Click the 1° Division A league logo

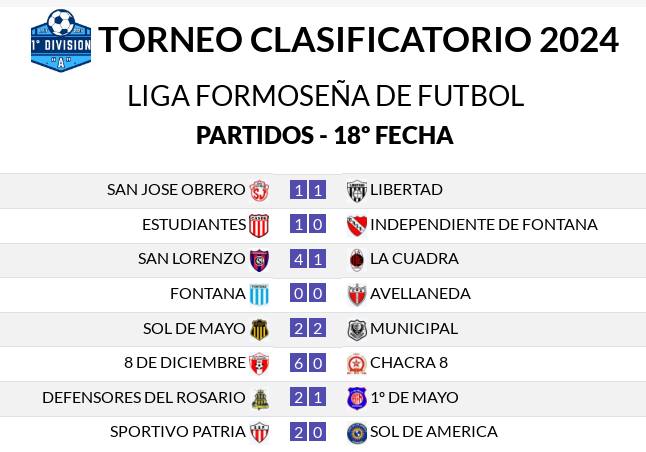coord(61,40)
